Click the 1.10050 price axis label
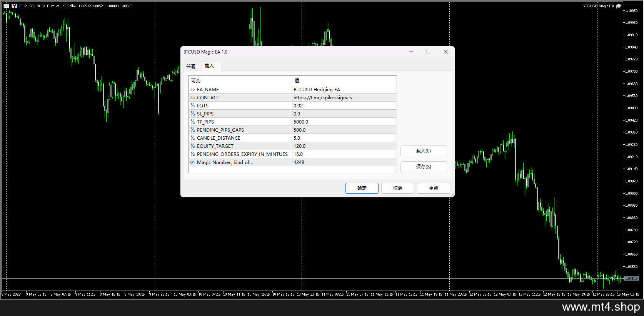The width and height of the screenshot is (644, 316). tap(631, 11)
